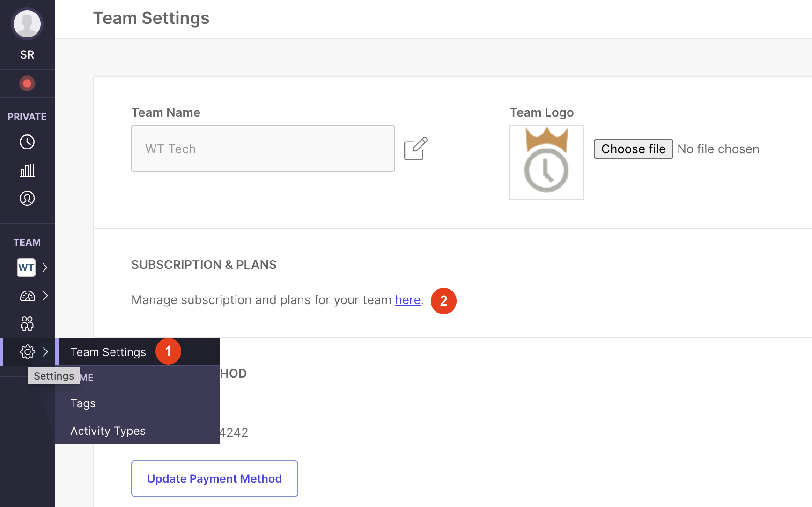
Task: Click Choose file for the Team Logo
Action: 633,149
